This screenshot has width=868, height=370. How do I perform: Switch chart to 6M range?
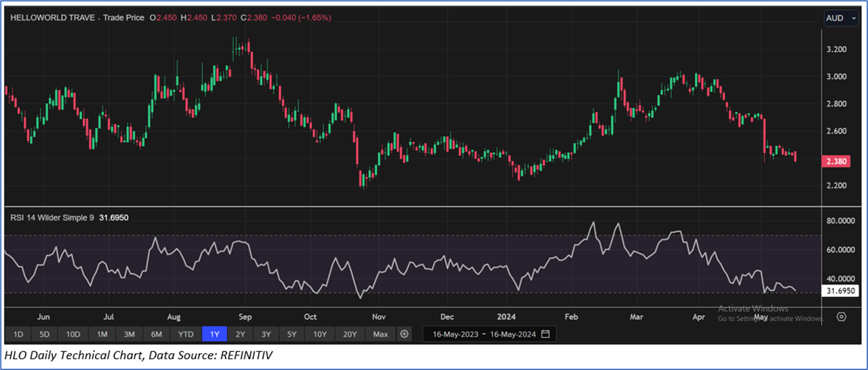click(x=156, y=334)
